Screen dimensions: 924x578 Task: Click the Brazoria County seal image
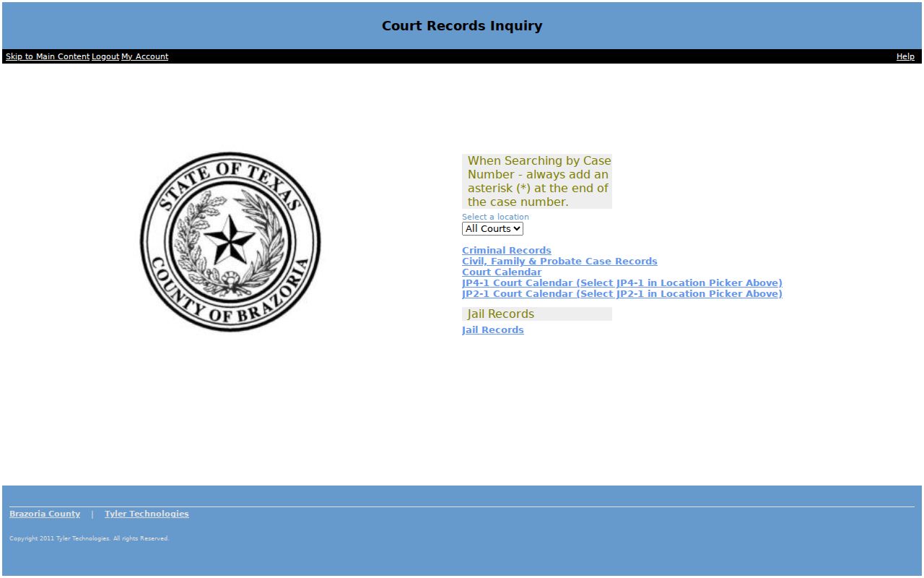coord(230,242)
